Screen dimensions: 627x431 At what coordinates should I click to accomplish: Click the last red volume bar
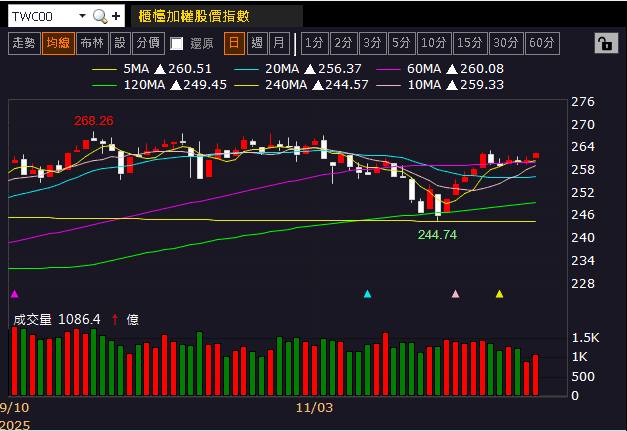(x=535, y=375)
